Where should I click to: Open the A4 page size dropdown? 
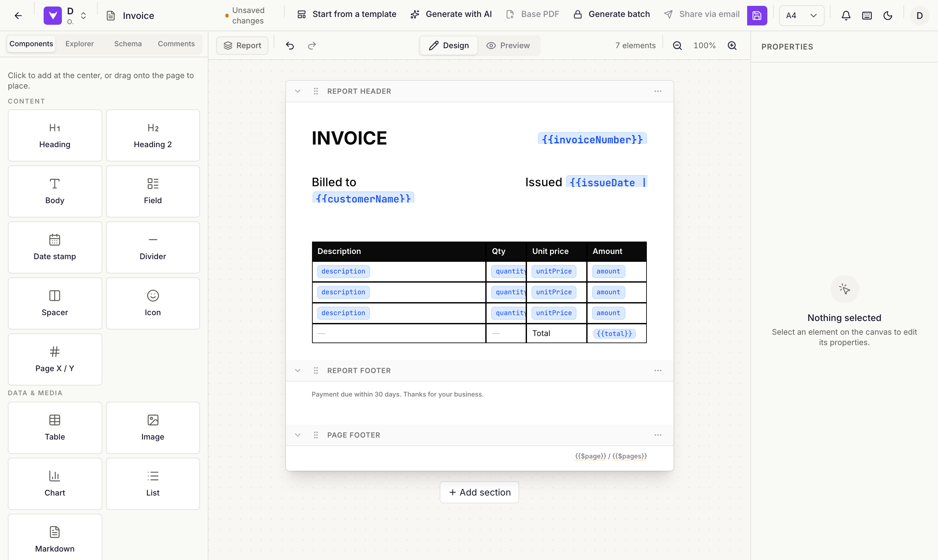click(801, 16)
